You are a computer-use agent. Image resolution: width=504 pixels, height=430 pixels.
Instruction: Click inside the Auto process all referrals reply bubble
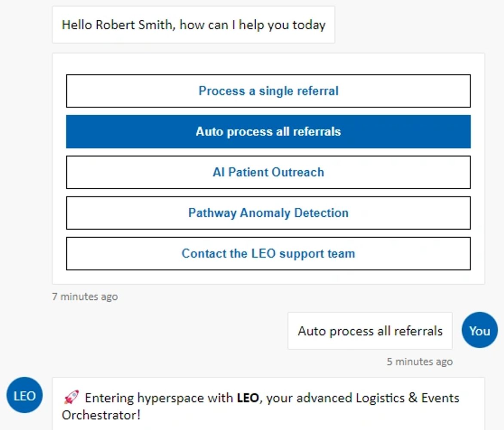click(x=370, y=330)
